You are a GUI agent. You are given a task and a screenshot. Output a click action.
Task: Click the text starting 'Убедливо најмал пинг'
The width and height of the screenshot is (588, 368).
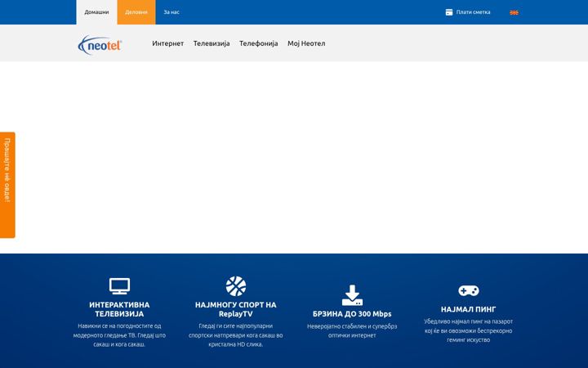pyautogui.click(x=469, y=330)
